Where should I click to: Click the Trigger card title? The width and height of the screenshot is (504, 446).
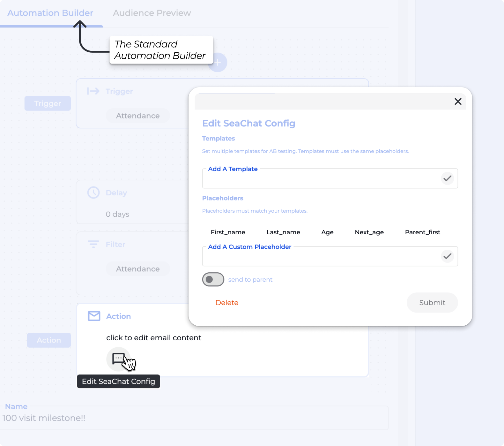click(119, 91)
